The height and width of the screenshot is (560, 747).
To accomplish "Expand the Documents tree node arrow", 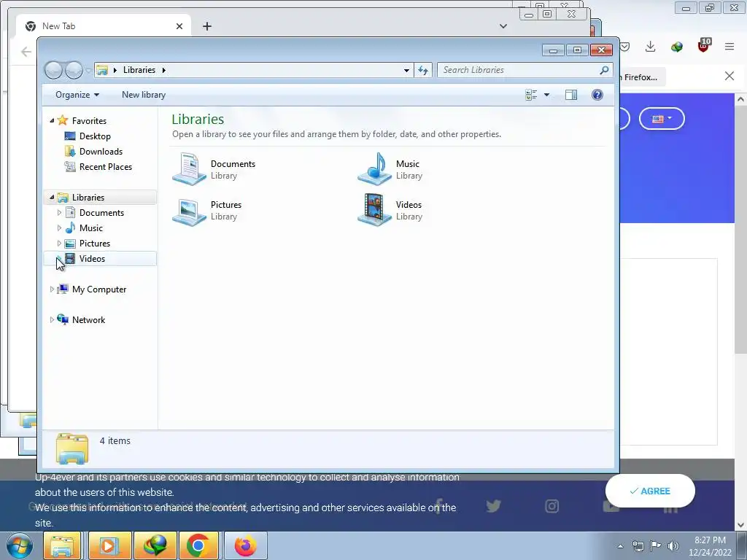I will point(59,212).
